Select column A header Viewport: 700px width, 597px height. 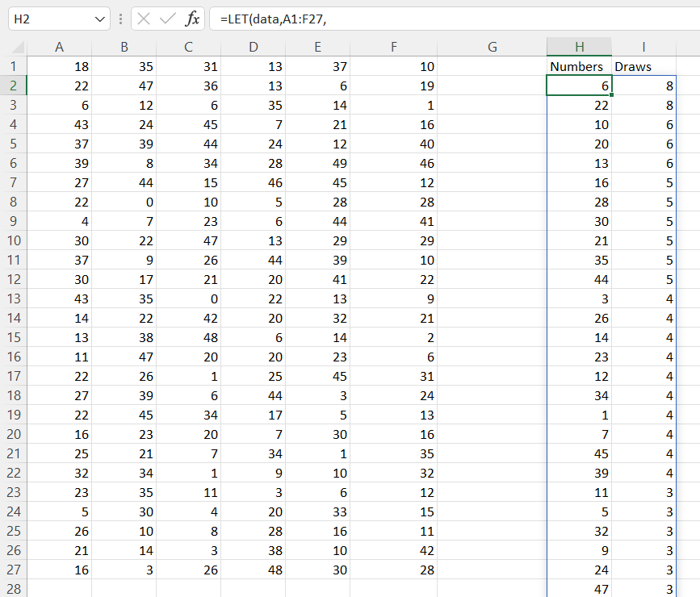[x=59, y=48]
